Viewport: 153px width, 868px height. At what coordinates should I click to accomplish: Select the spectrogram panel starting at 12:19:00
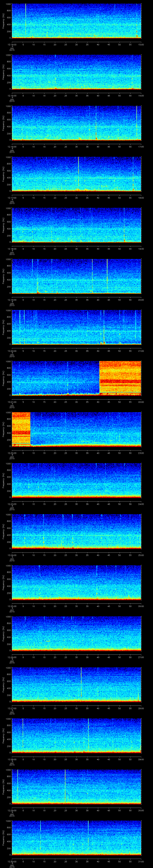click(x=76, y=276)
